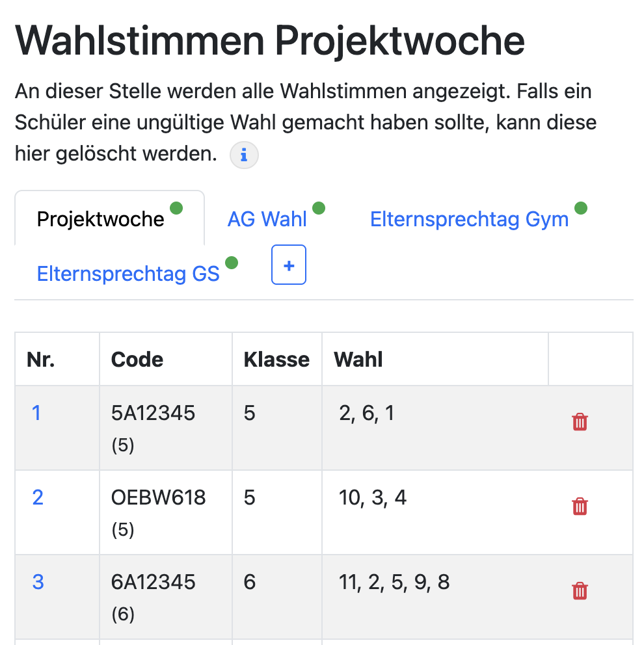Open the Elternsprechtag Gym tab

coord(469,219)
